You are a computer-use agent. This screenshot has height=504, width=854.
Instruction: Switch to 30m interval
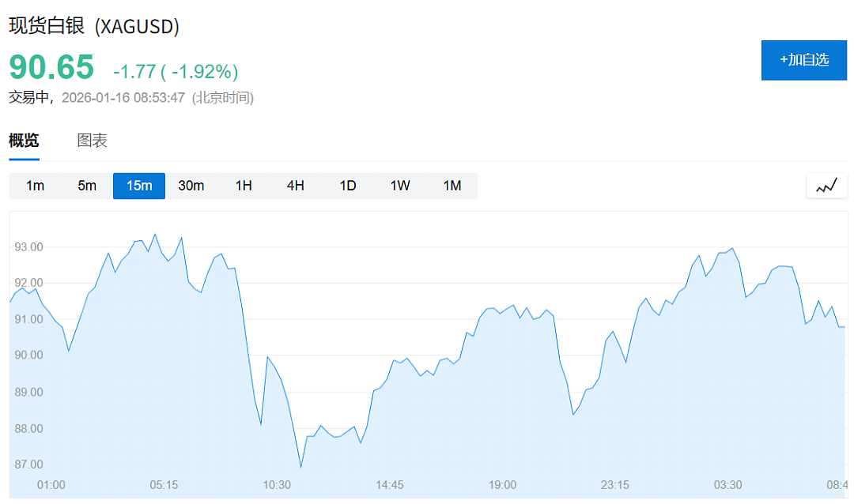[x=191, y=186]
